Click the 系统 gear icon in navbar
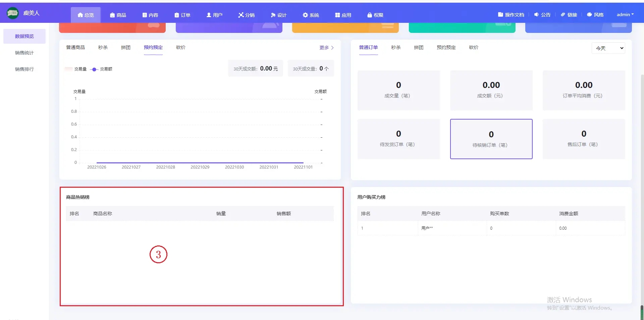This screenshot has width=644, height=320. click(305, 15)
